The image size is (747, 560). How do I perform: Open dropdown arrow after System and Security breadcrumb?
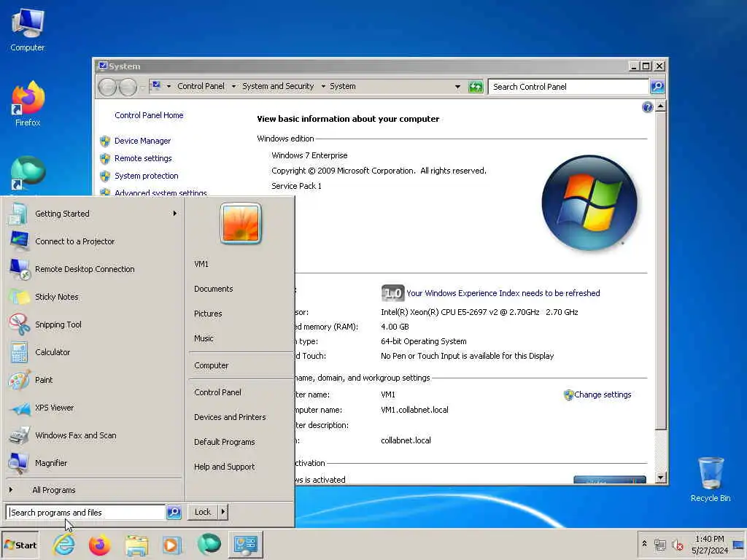click(323, 87)
